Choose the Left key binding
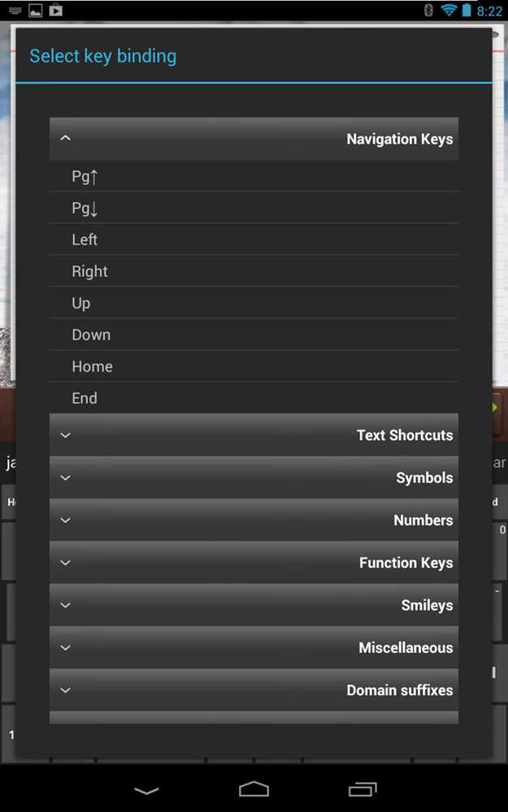Image resolution: width=508 pixels, height=812 pixels. pyautogui.click(x=254, y=240)
